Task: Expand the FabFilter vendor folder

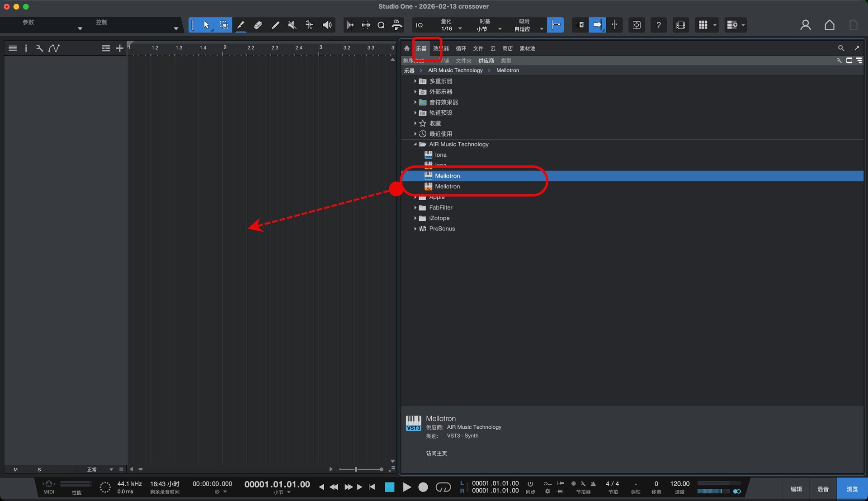Action: [415, 208]
